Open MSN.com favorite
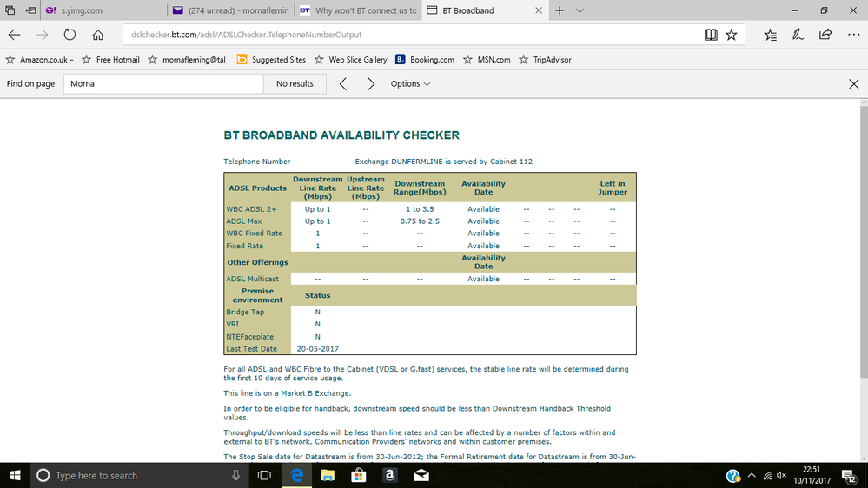 click(x=487, y=60)
